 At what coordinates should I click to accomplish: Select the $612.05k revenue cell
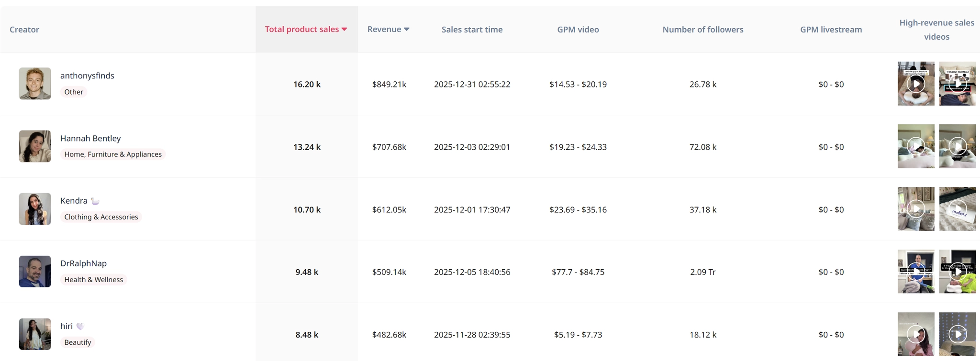point(389,209)
